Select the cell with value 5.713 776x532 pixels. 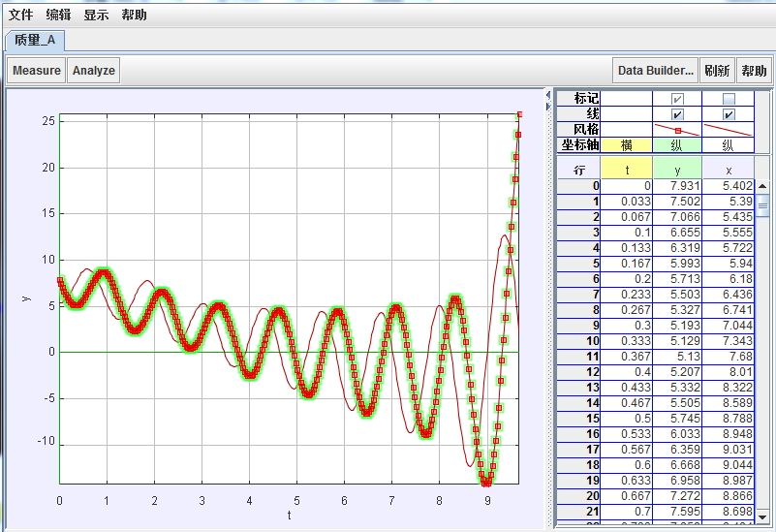677,279
